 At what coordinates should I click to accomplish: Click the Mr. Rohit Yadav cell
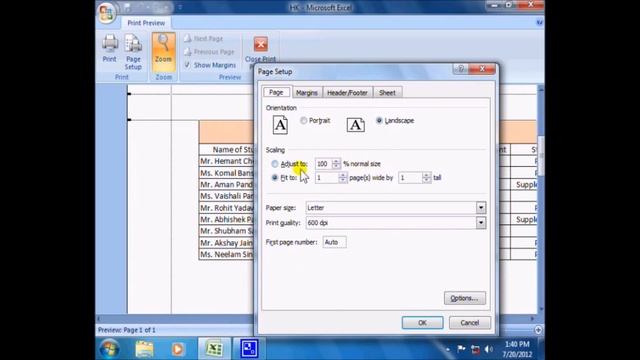226,208
